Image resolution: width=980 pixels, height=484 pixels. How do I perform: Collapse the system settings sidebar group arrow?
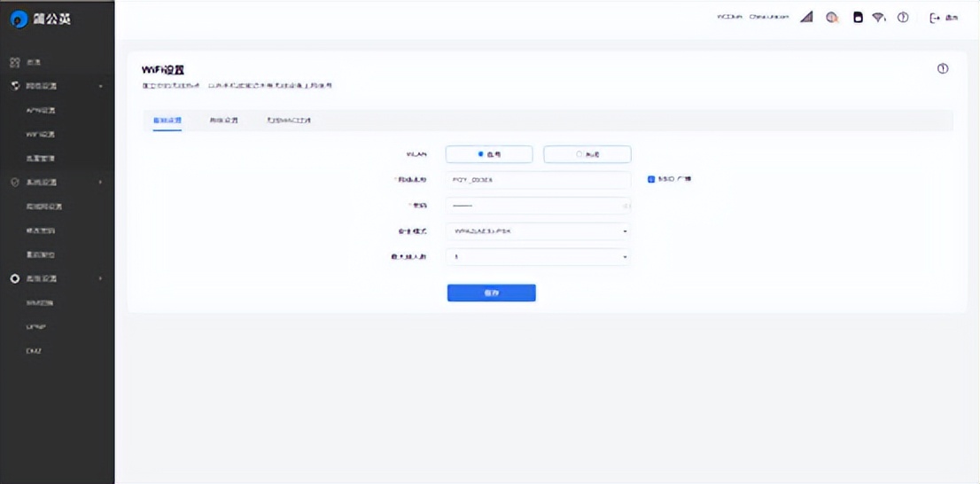[101, 182]
